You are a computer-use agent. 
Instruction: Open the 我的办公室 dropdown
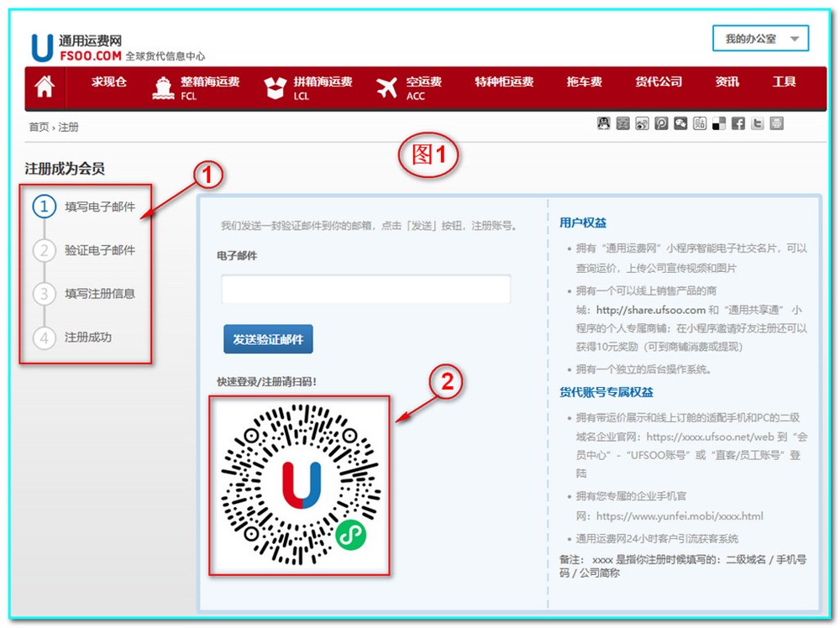(x=760, y=39)
